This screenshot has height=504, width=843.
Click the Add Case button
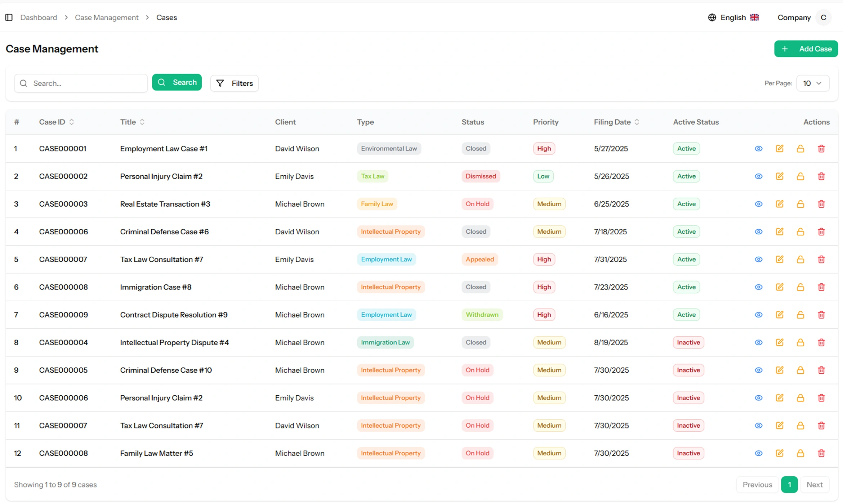click(806, 49)
